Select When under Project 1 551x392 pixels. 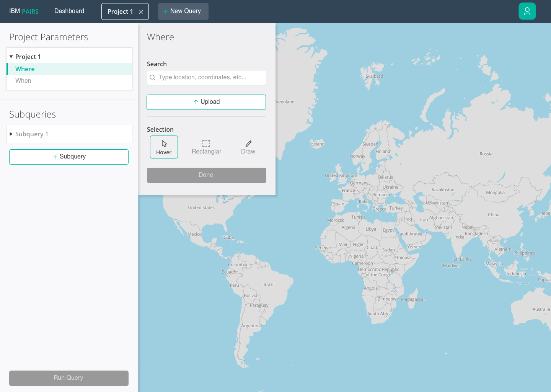[23, 80]
